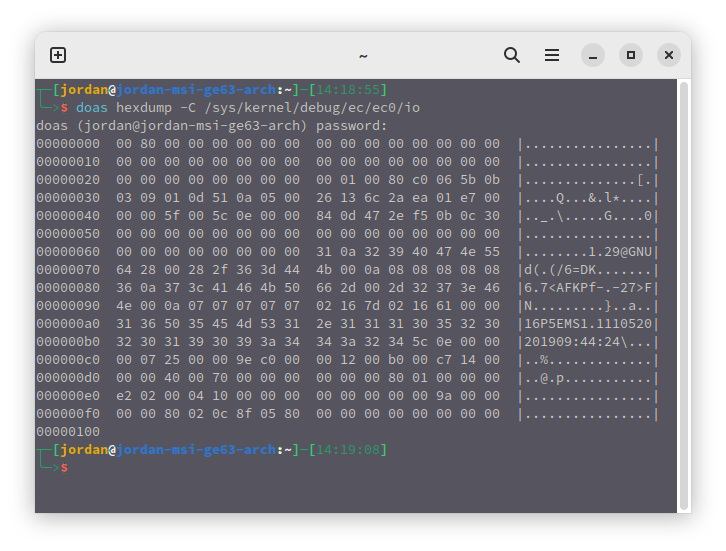Maximize the terminal window
The image size is (726, 551).
tap(631, 55)
